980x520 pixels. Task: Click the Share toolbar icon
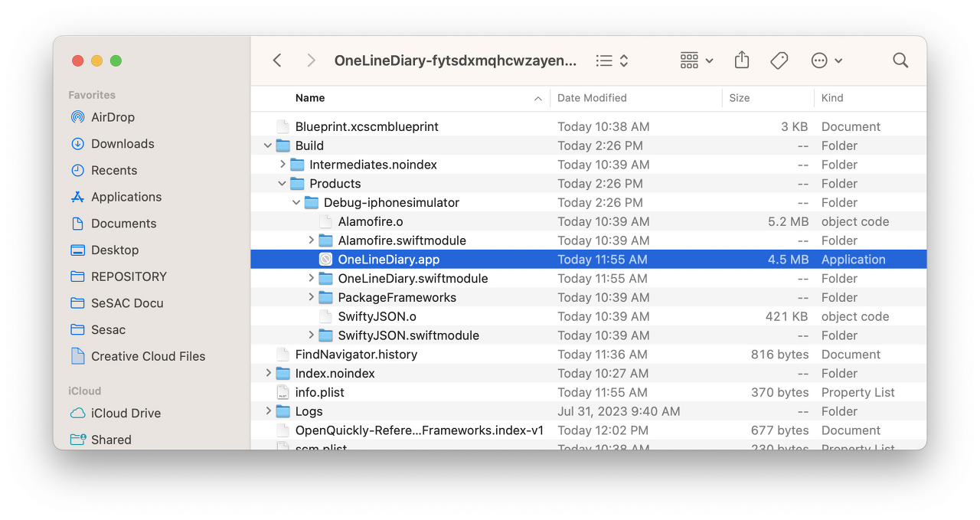click(742, 61)
